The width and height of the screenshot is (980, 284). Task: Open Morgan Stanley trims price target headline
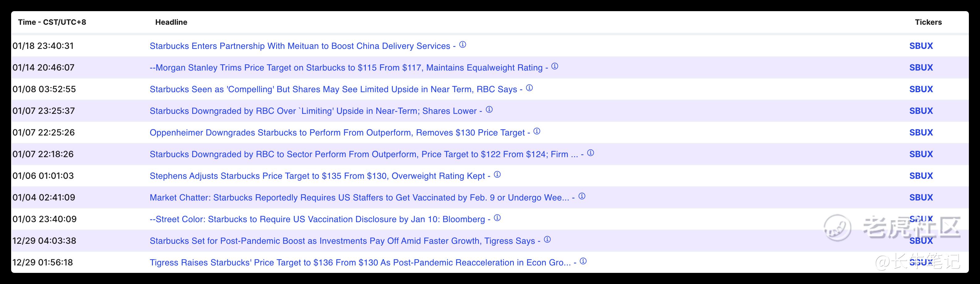(346, 68)
